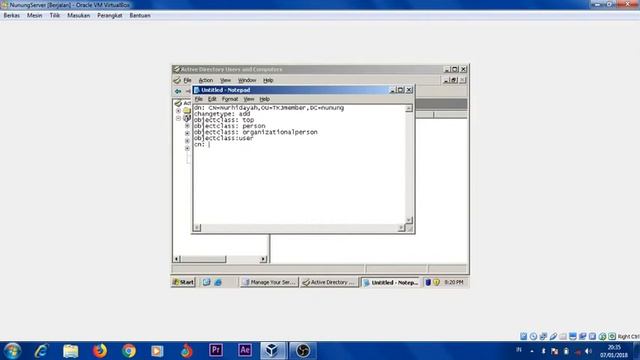
Task: Click the 'objectclass:user' line in Notepad
Action: tap(223, 138)
